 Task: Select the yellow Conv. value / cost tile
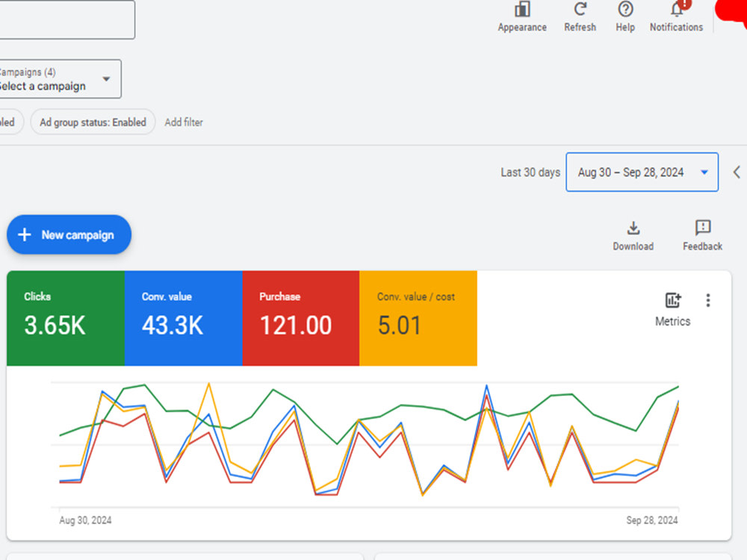418,318
